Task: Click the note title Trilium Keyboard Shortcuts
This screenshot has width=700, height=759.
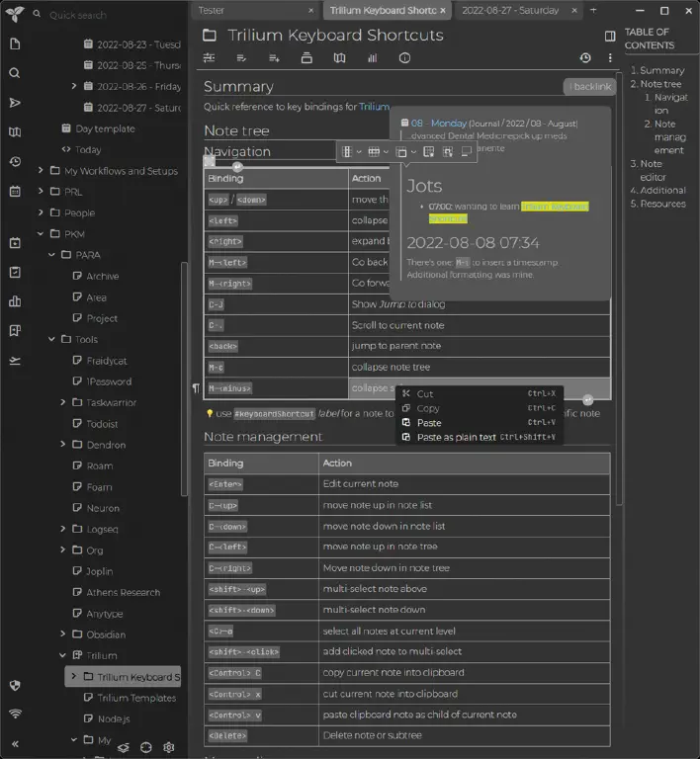Action: pos(335,35)
